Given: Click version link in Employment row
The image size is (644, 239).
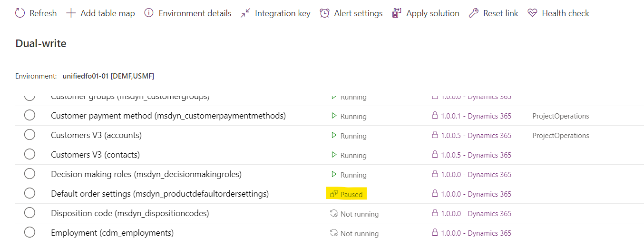Looking at the screenshot, I should pyautogui.click(x=476, y=233).
